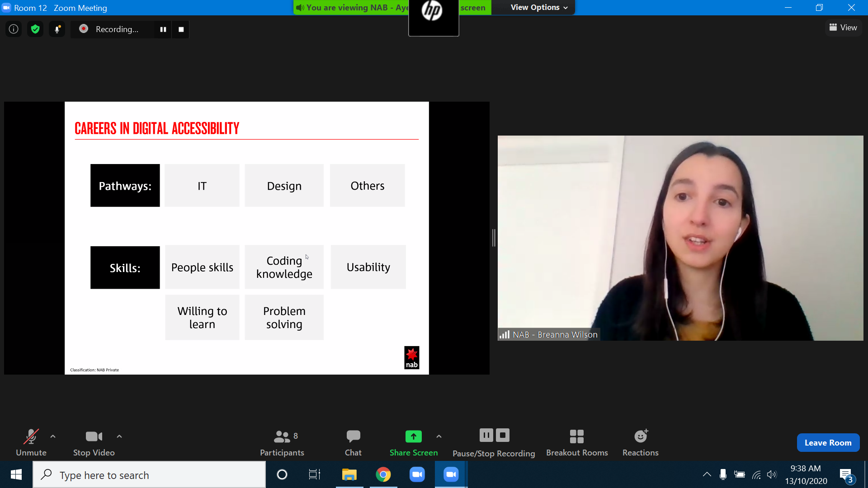Expand the Stop Video options arrow
Screen dimensions: 868x488
pos(119,436)
